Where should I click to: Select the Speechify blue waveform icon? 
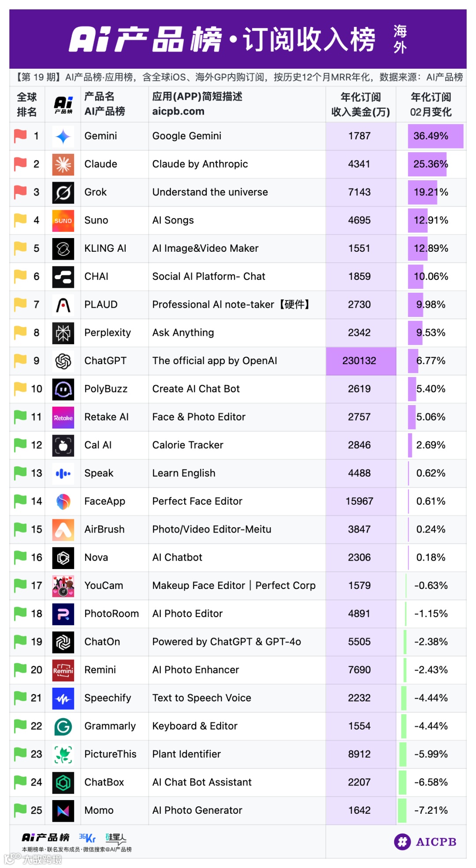tap(63, 699)
